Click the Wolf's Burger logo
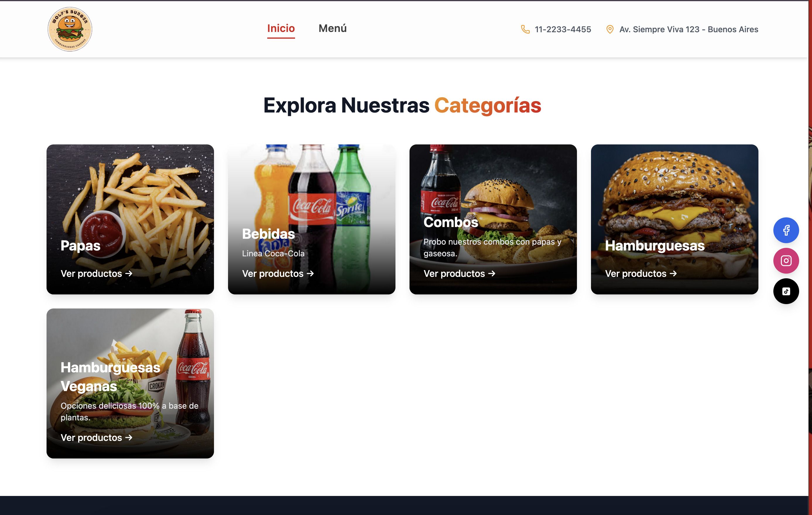Screen dimensions: 812x515 [70, 29]
